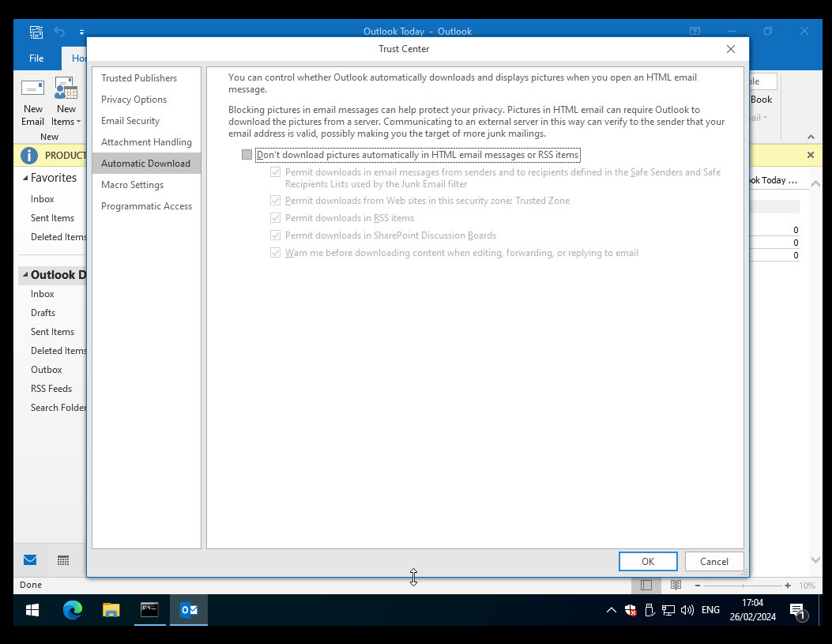Open the volume icon in system tray
Screen dimensions: 832x644
point(687,609)
